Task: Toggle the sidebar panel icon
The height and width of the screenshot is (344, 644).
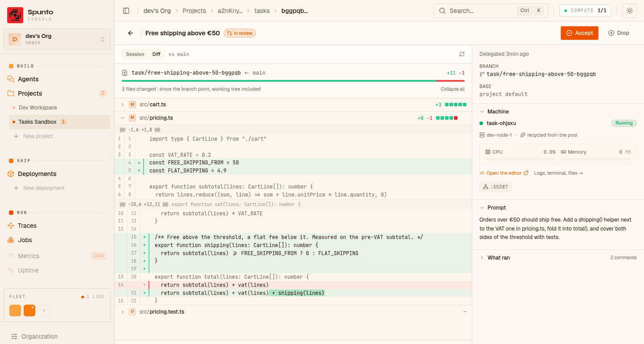Action: tap(126, 11)
